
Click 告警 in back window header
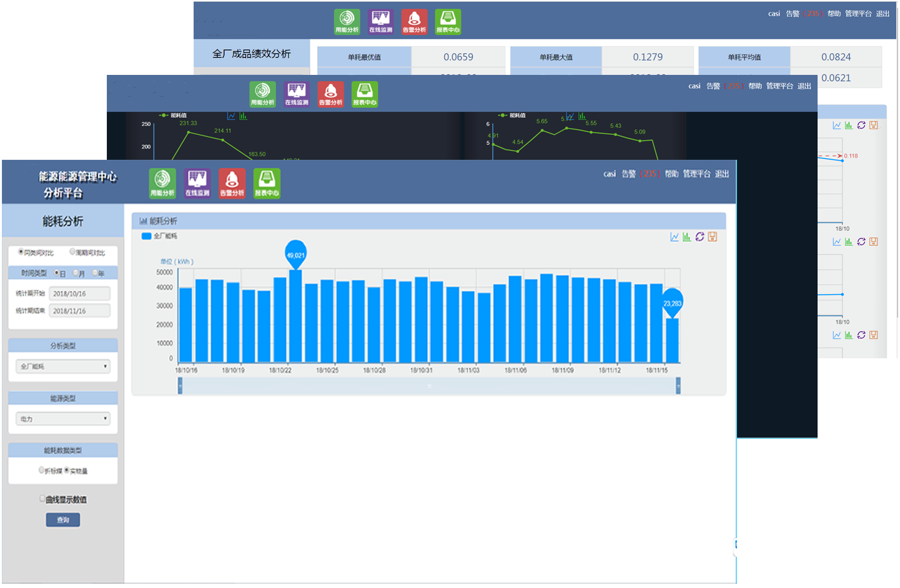pyautogui.click(x=793, y=14)
